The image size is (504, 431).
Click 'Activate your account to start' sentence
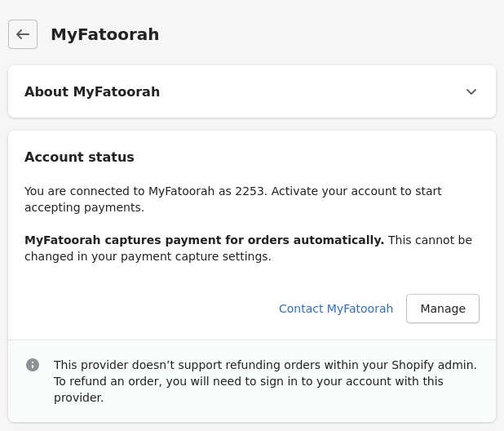pos(356,191)
